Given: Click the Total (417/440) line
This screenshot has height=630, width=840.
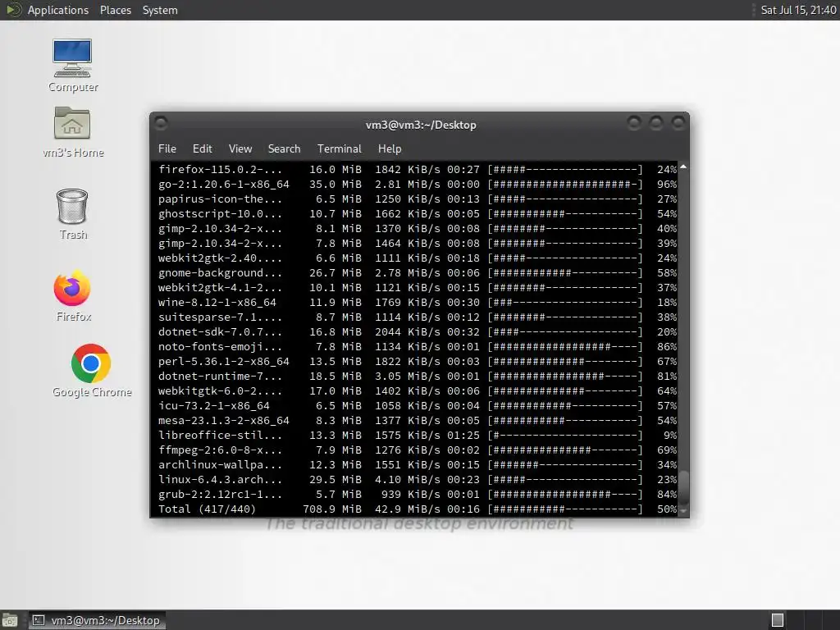Looking at the screenshot, I should tap(418, 509).
